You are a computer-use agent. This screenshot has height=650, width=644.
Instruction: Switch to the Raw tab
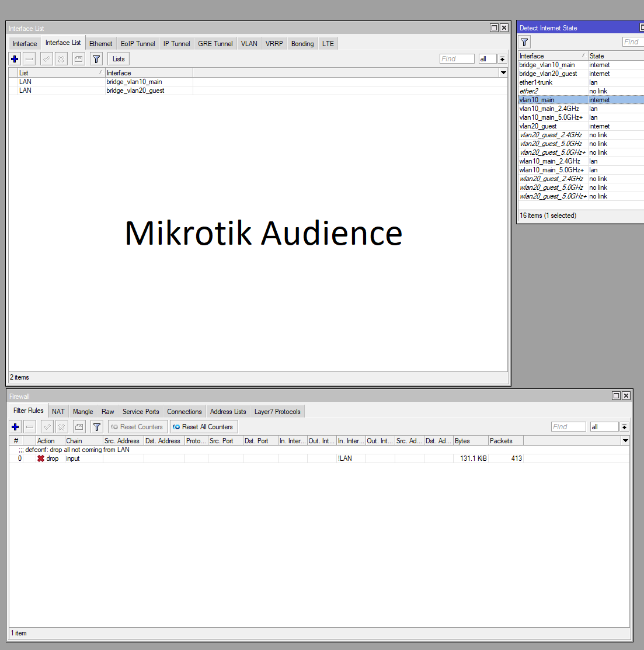click(x=108, y=412)
